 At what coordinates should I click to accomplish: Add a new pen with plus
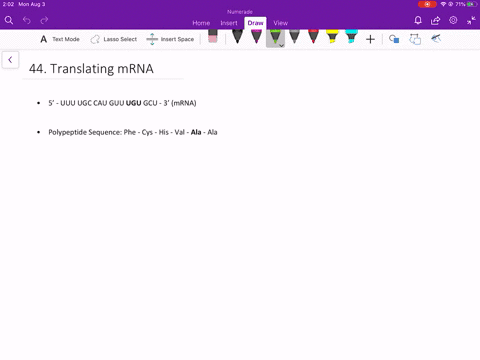click(370, 39)
